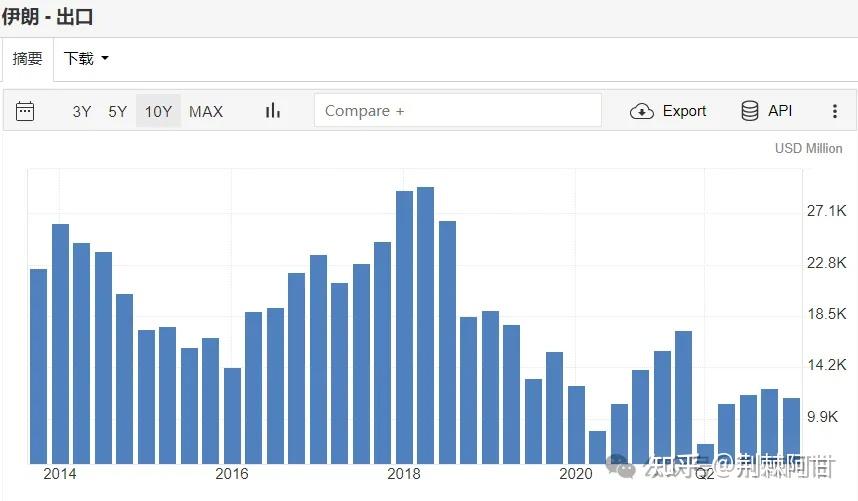858x501 pixels.
Task: Click the 22.8K y-axis label
Action: pos(827,263)
